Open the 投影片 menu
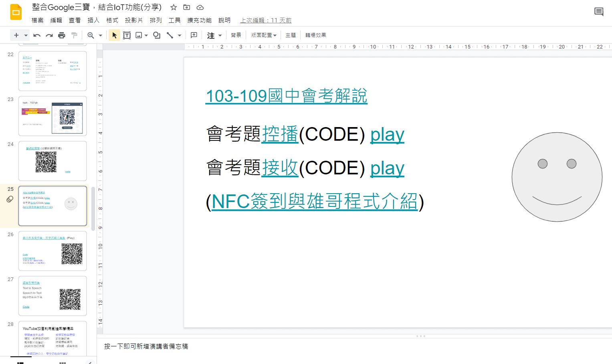Screen dimensions: 612x364 pos(134,20)
